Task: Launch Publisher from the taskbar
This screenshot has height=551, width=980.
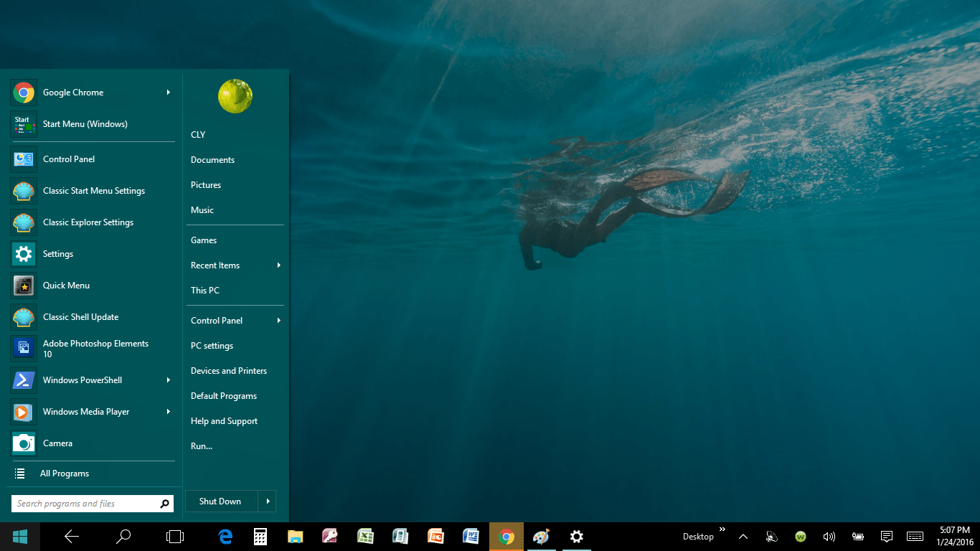Action: coord(400,537)
